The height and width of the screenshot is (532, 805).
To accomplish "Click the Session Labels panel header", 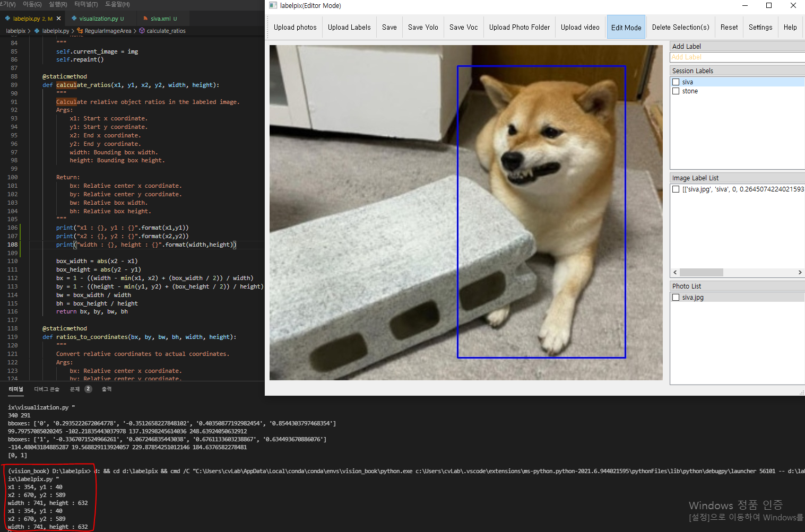I will click(x=737, y=71).
